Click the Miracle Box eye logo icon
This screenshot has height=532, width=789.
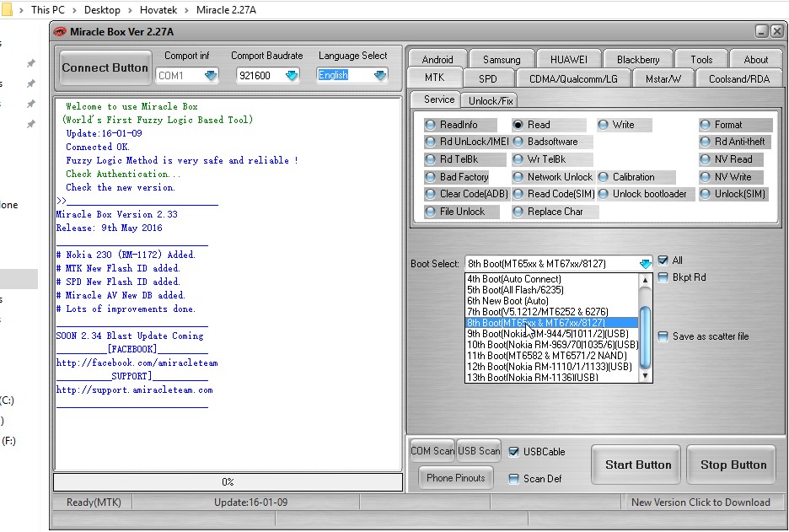click(59, 32)
